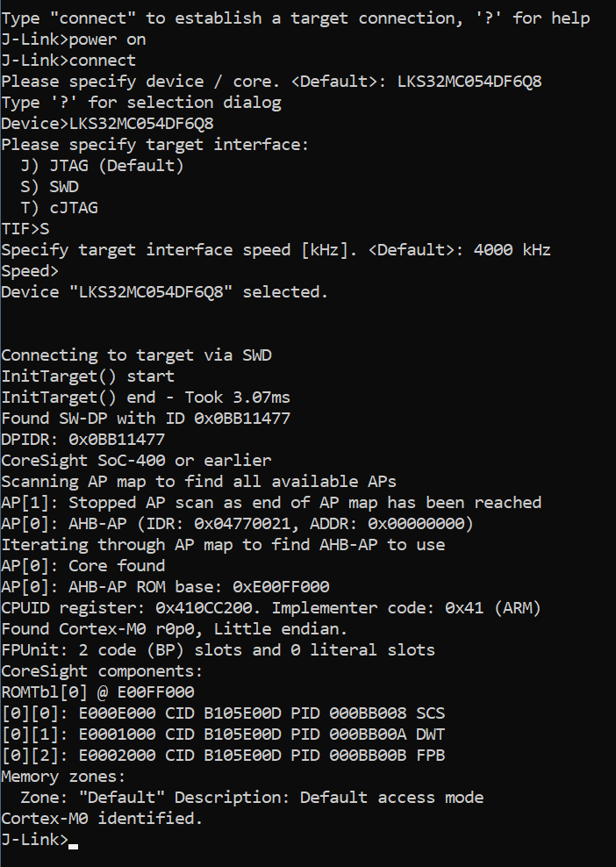
Task: Click the "Connecting to target via SWD" line
Action: 136,355
